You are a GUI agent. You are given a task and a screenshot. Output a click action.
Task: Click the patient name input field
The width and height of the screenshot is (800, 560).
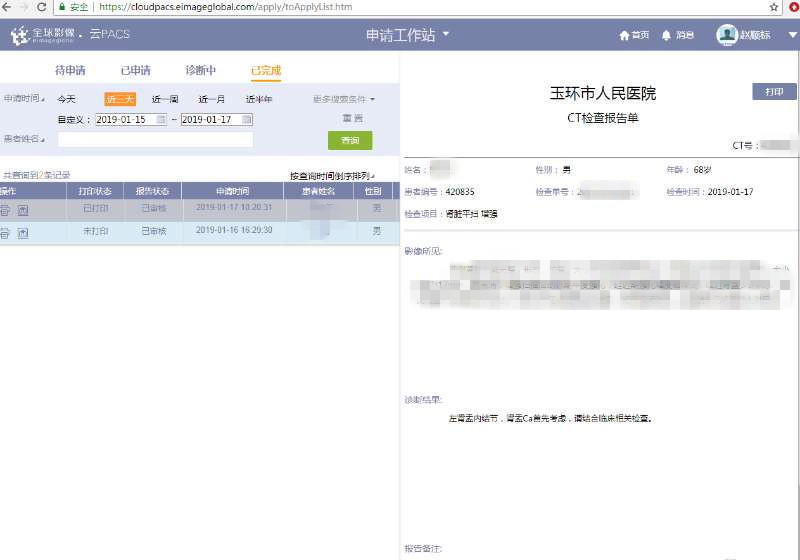(x=156, y=139)
